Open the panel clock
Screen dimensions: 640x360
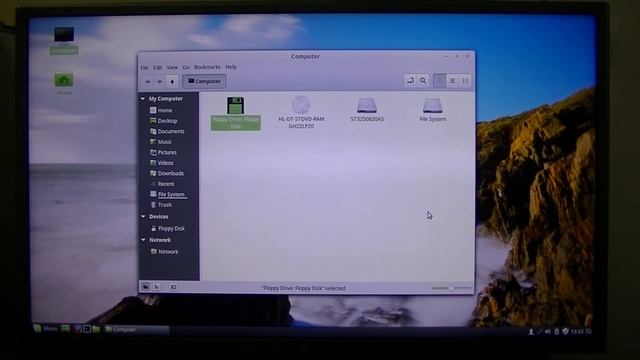(x=577, y=332)
